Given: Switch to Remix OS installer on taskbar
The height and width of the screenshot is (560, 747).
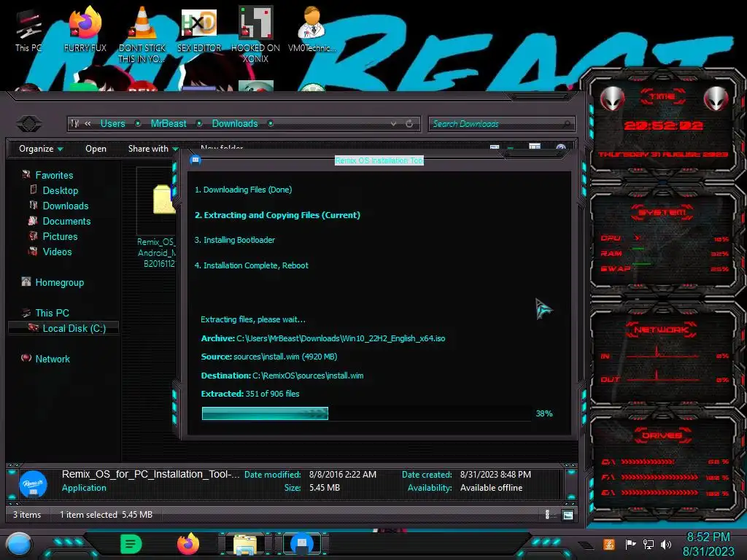Looking at the screenshot, I should 302,544.
